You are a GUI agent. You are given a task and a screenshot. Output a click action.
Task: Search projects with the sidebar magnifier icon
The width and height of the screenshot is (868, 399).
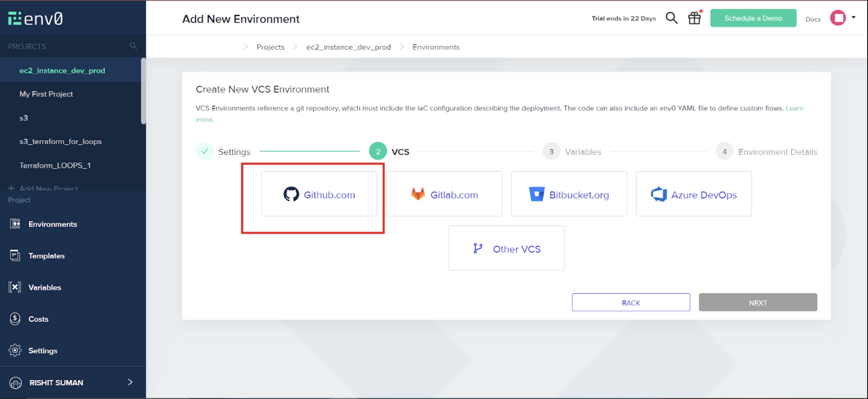133,46
